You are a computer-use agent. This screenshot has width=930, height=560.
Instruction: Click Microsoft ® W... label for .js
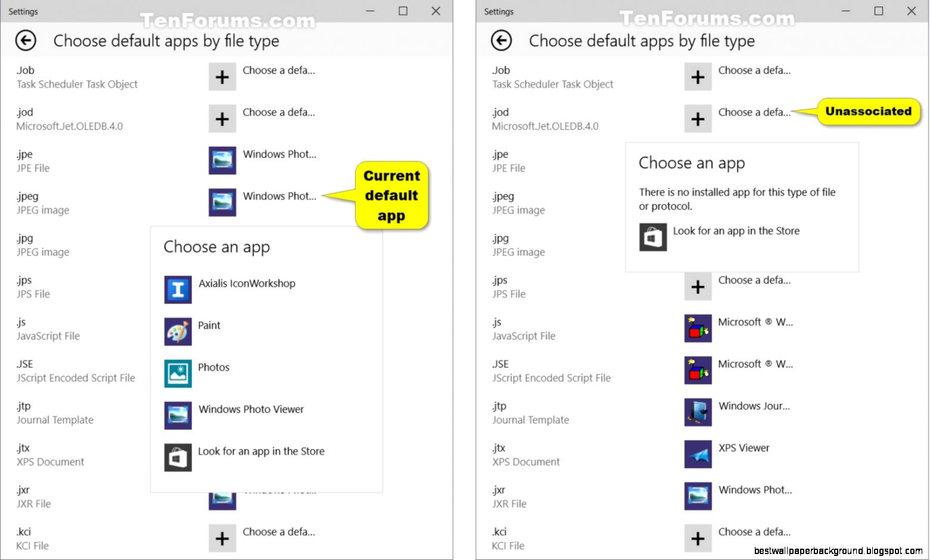(x=755, y=322)
